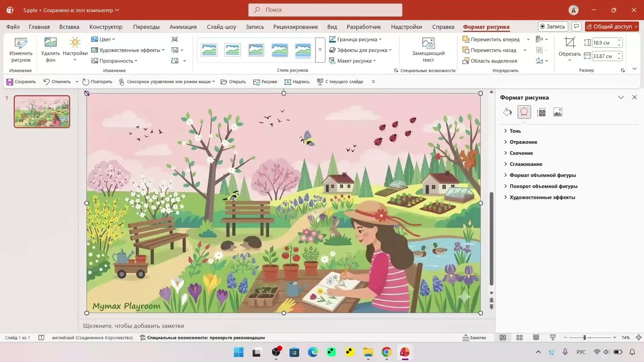Expand the picture styles gallery
The height and width of the screenshot is (362, 644).
point(320,50)
